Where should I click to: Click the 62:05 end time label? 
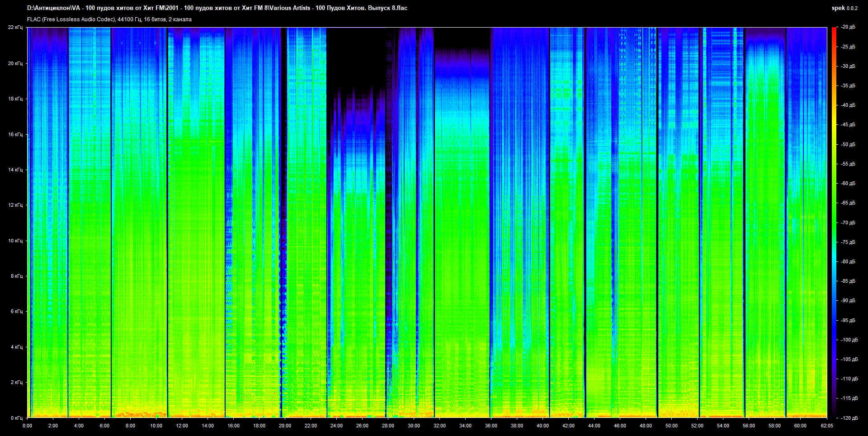[x=827, y=426]
